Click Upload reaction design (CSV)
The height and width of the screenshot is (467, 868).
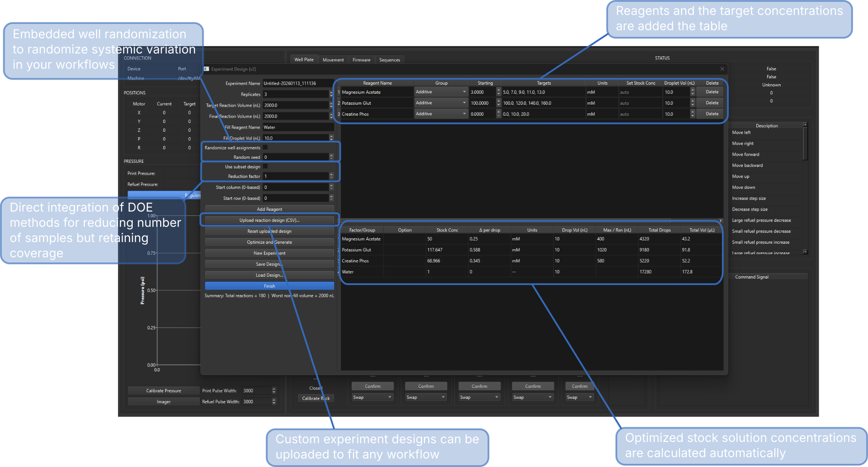tap(270, 220)
